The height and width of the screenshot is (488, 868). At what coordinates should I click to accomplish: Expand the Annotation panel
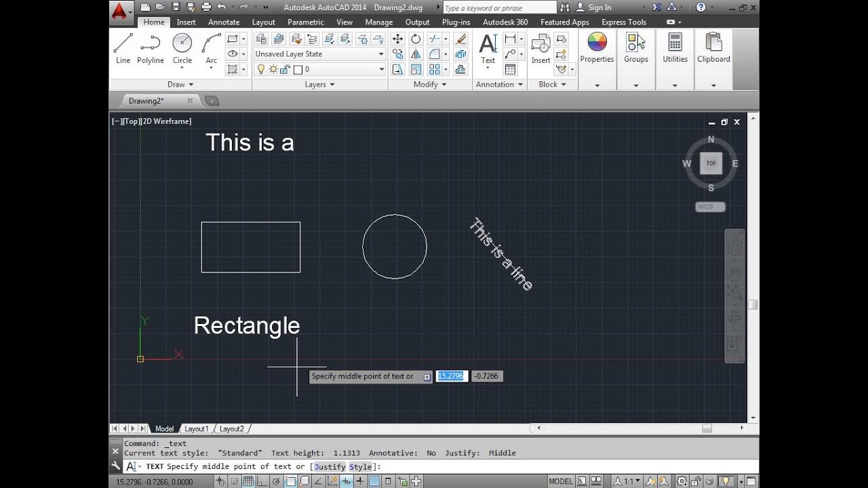pyautogui.click(x=500, y=85)
